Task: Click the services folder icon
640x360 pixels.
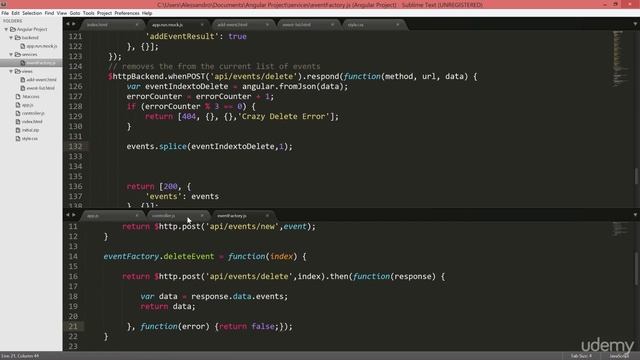Action: [18, 54]
